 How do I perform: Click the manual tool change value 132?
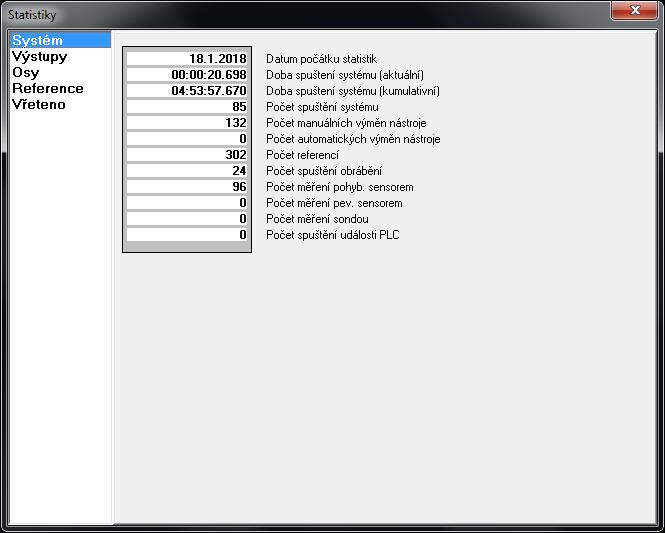[187, 123]
